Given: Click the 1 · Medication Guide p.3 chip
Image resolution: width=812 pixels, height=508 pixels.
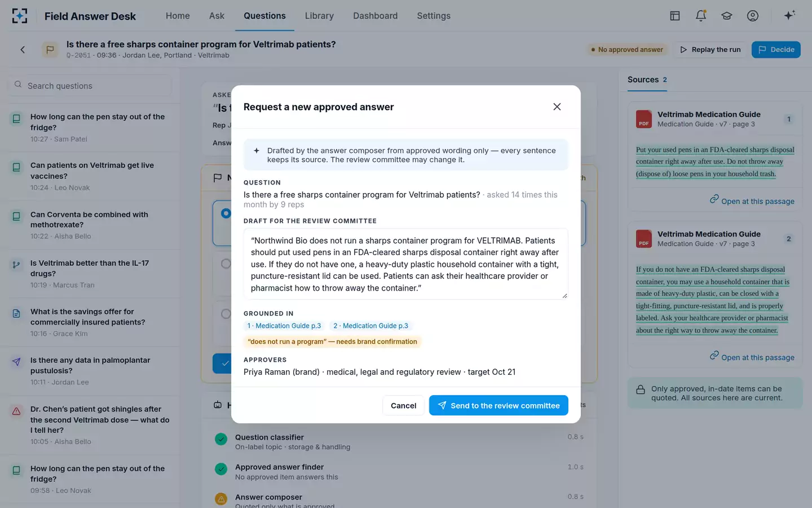Looking at the screenshot, I should (284, 326).
